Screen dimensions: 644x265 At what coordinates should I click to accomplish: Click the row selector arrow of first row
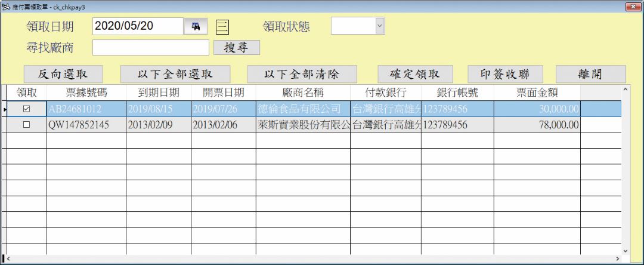point(4,109)
